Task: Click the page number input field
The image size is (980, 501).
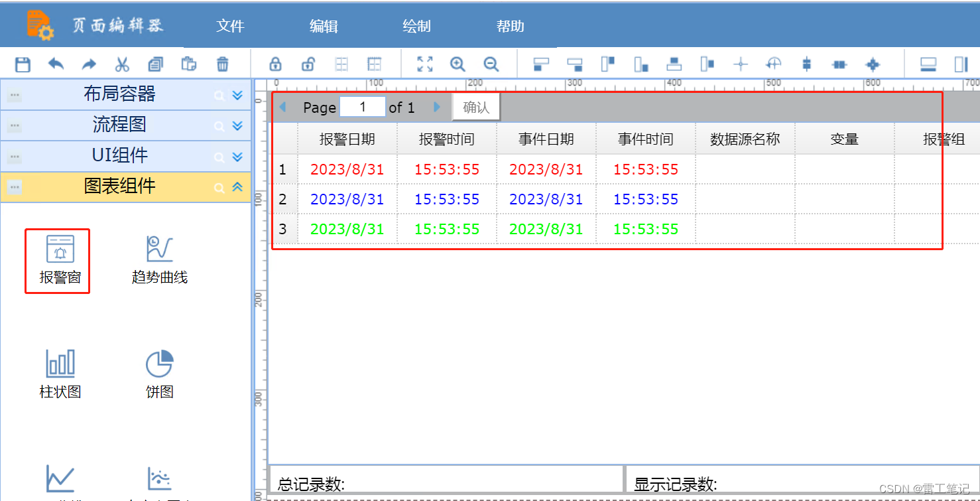Action: click(x=362, y=107)
